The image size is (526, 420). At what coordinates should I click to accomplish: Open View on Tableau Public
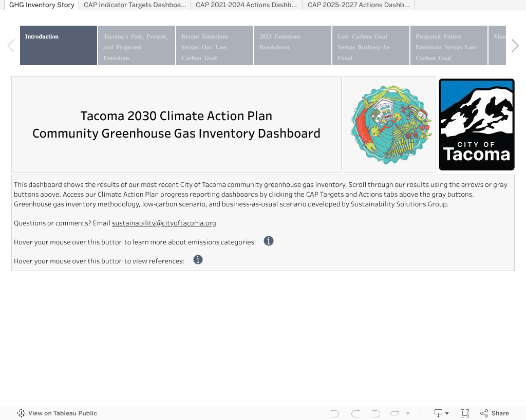click(57, 413)
